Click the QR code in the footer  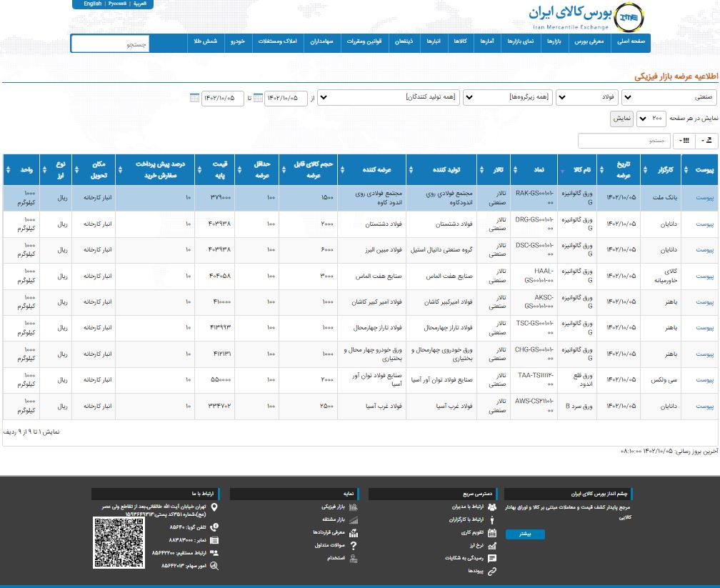click(119, 542)
